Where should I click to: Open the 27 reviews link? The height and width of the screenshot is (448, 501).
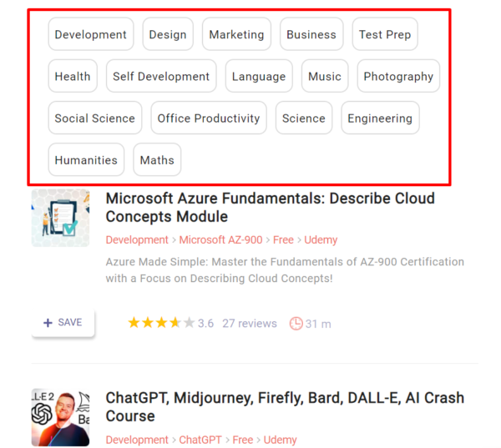(250, 324)
